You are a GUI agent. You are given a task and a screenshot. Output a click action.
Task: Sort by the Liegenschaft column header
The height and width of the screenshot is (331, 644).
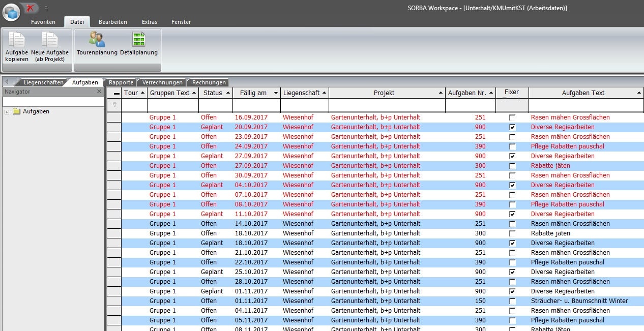[305, 93]
